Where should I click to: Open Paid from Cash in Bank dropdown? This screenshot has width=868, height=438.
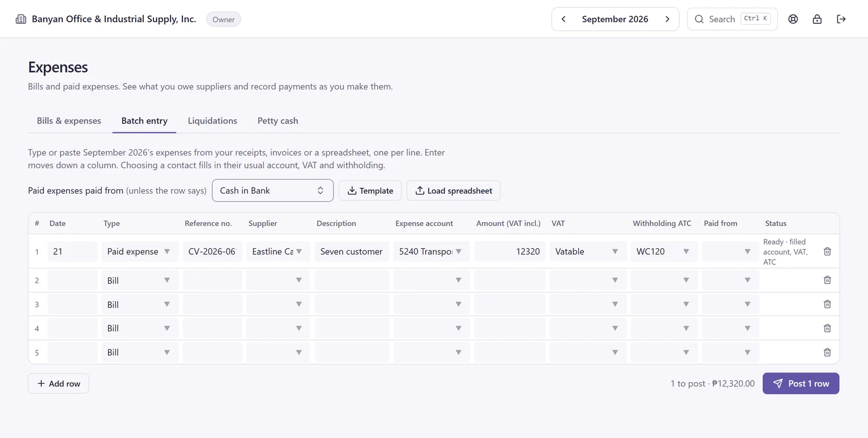click(272, 190)
